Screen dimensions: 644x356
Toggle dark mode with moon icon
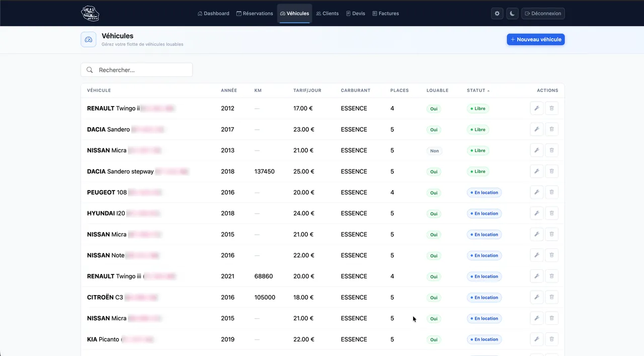click(x=512, y=14)
